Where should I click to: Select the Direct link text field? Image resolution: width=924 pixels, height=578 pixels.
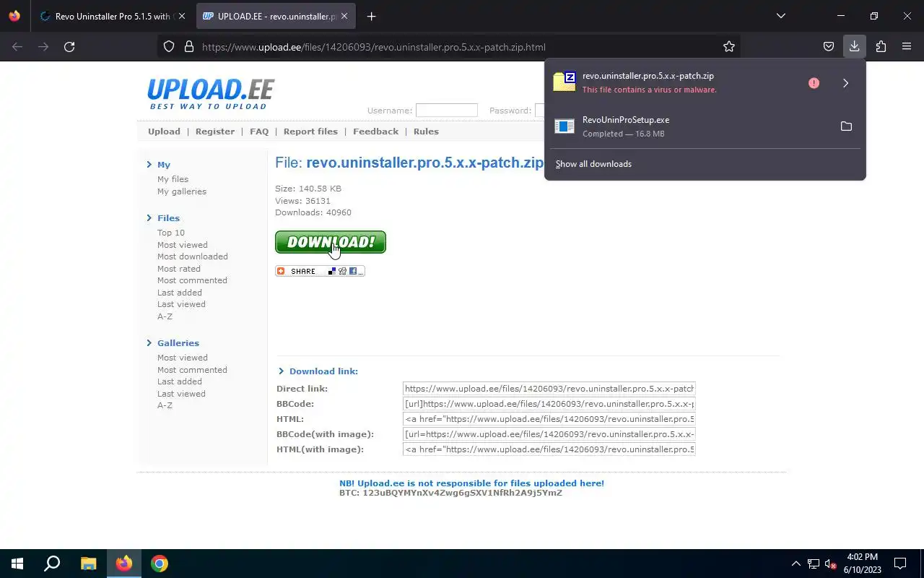[x=549, y=389]
